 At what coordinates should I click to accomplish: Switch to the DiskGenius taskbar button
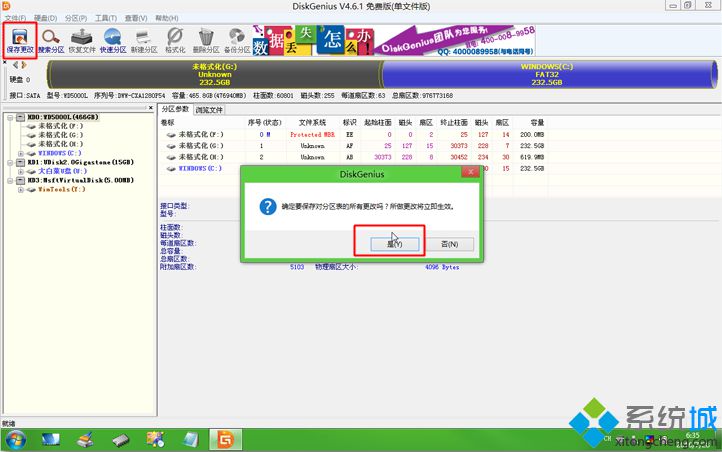[x=225, y=440]
